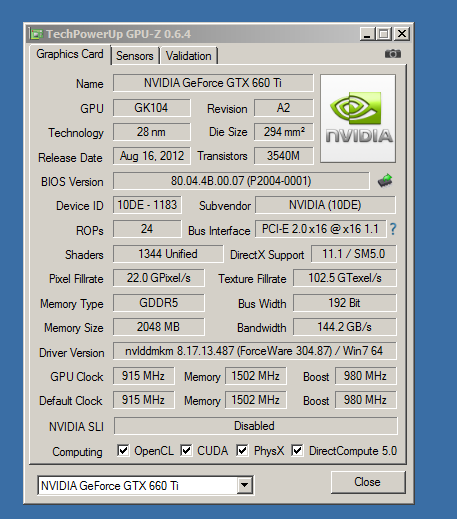
Task: Click the Default Clock field 915 MHz
Action: [144, 400]
